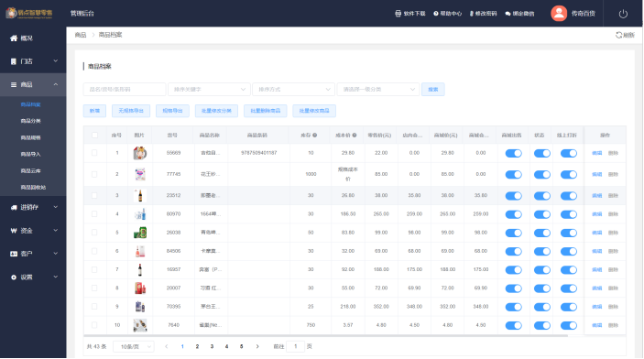Viewport: 644px width, 359px height.
Task: Click the orange user avatar icon
Action: click(x=559, y=14)
